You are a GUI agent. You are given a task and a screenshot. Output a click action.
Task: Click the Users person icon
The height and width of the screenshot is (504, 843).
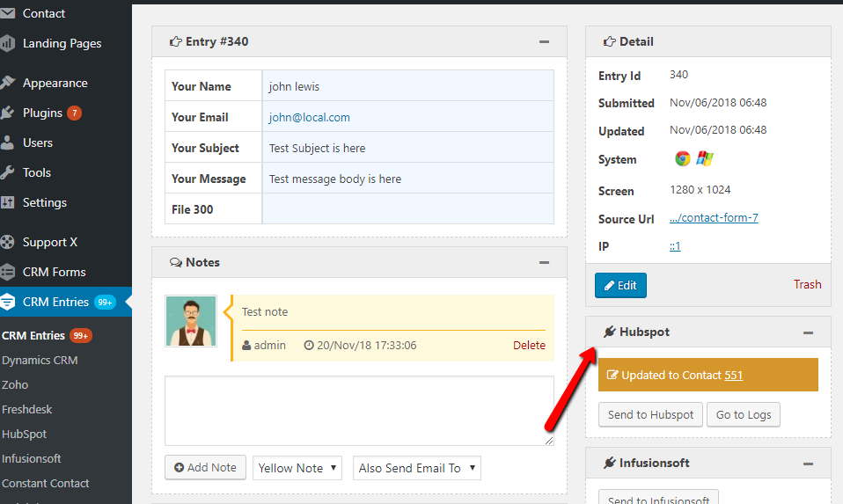coord(8,142)
